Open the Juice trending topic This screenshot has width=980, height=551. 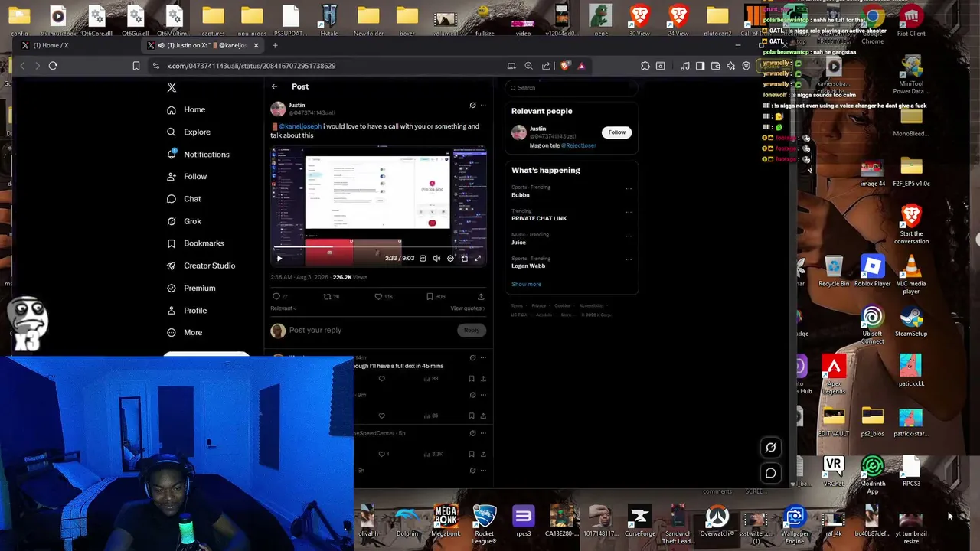pos(518,243)
